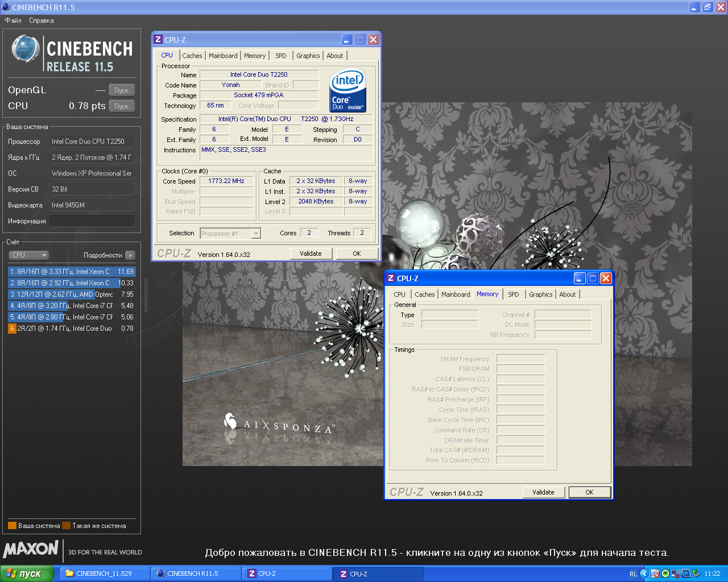Close the upper CPU-Z window
Image resolution: width=728 pixels, height=582 pixels.
pos(373,40)
